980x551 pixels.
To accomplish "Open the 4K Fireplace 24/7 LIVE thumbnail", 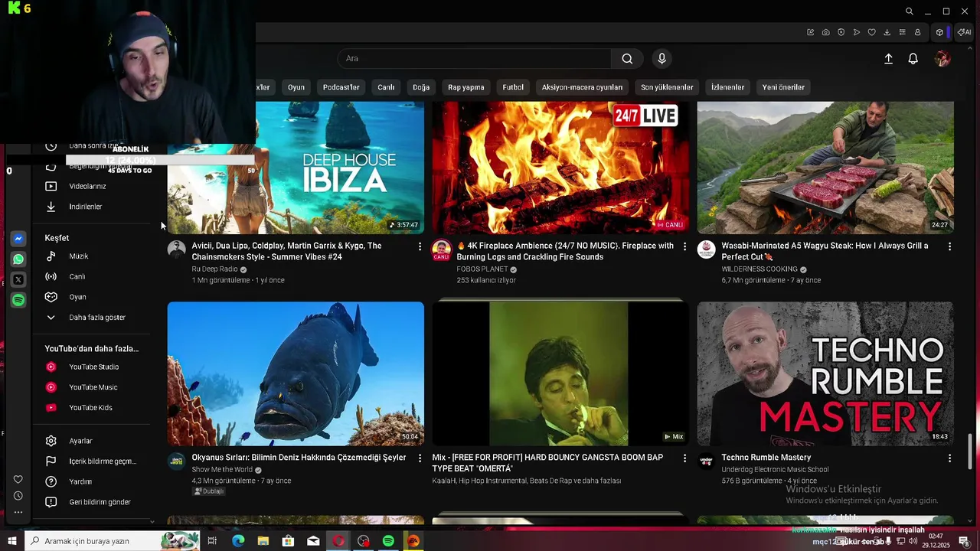I will [x=560, y=168].
